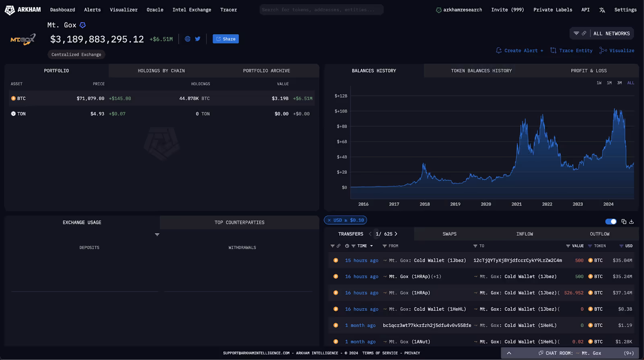The width and height of the screenshot is (644, 360).
Task: Click the Arkham logo in the header
Action: pos(23,10)
